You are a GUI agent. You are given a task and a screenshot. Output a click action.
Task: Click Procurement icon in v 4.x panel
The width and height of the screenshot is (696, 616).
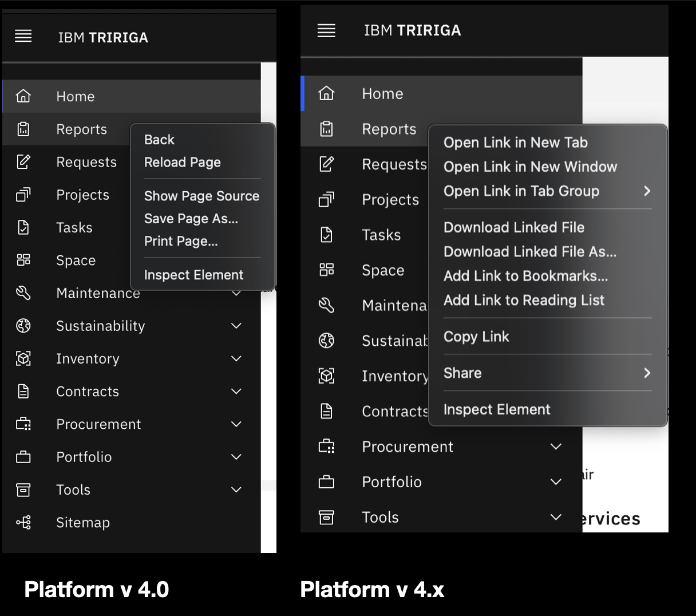click(x=326, y=447)
